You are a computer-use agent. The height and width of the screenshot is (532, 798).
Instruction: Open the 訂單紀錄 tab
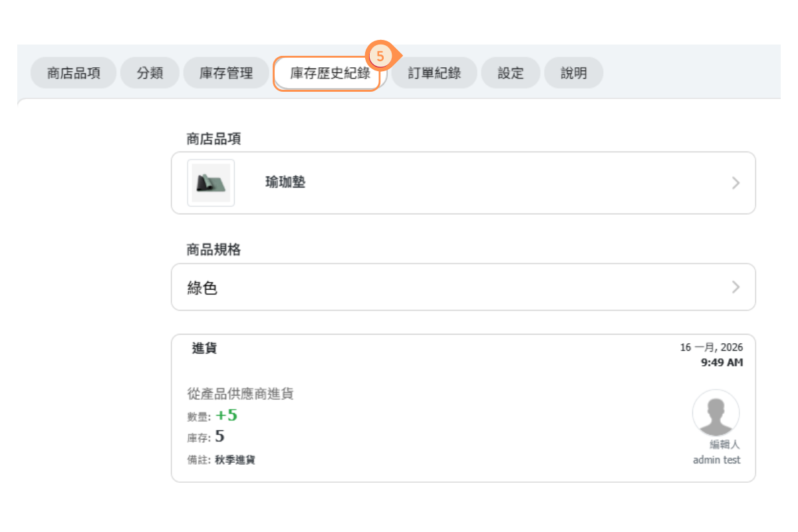(434, 73)
